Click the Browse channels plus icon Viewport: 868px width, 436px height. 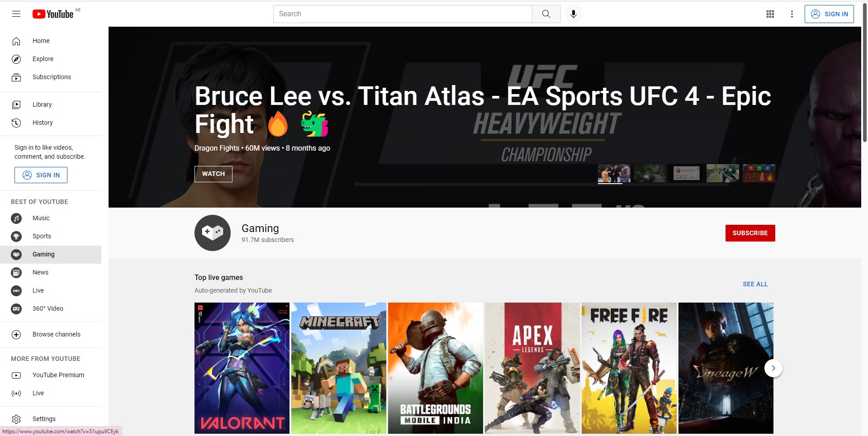(x=16, y=335)
